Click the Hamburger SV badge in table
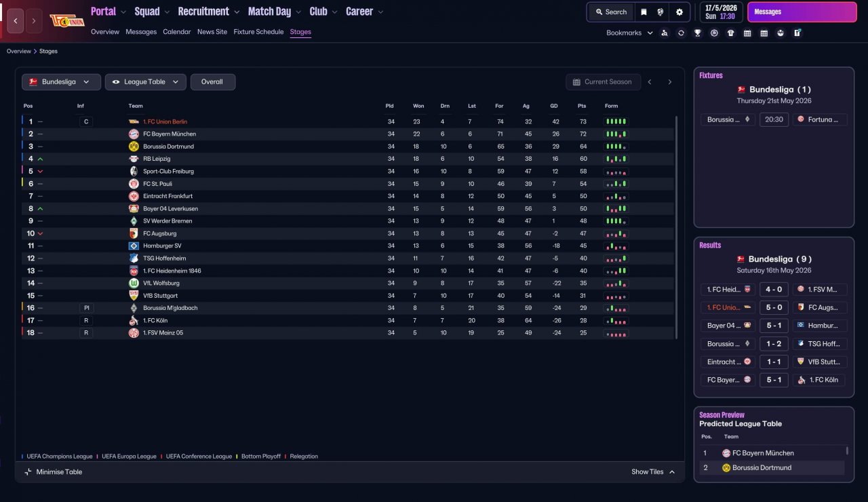This screenshot has height=502, width=868. 134,246
